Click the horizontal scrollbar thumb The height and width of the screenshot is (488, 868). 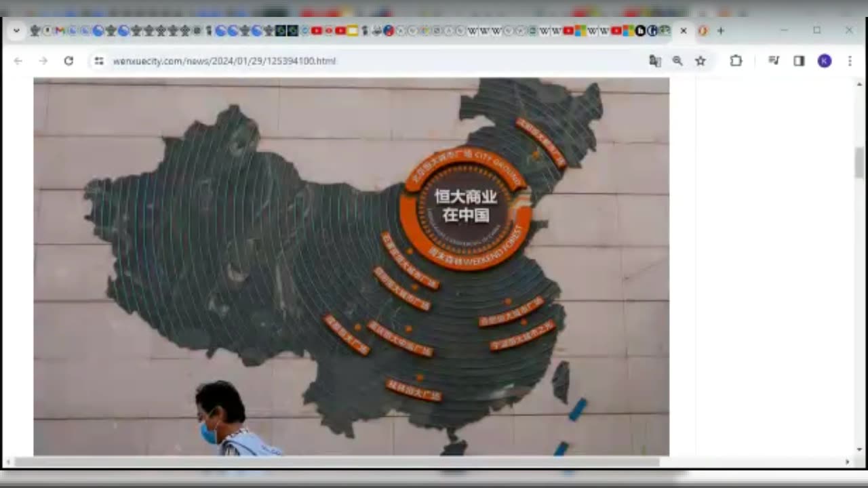click(x=337, y=462)
